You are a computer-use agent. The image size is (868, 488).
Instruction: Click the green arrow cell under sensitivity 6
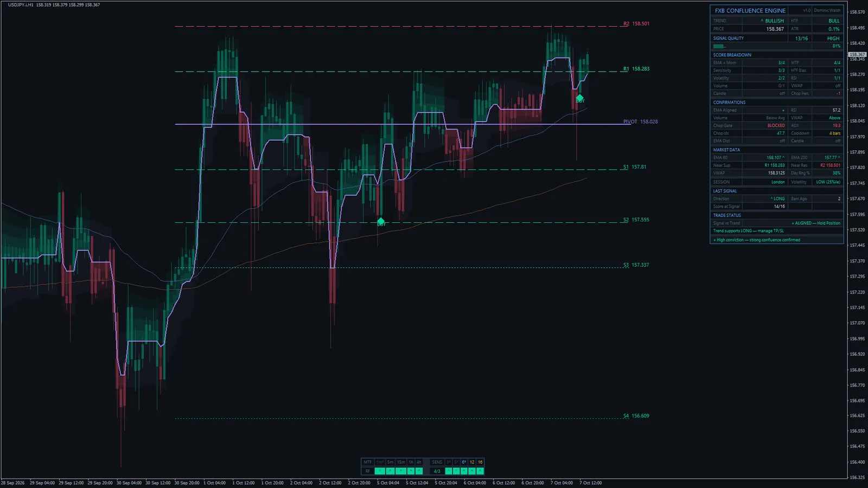tap(464, 471)
